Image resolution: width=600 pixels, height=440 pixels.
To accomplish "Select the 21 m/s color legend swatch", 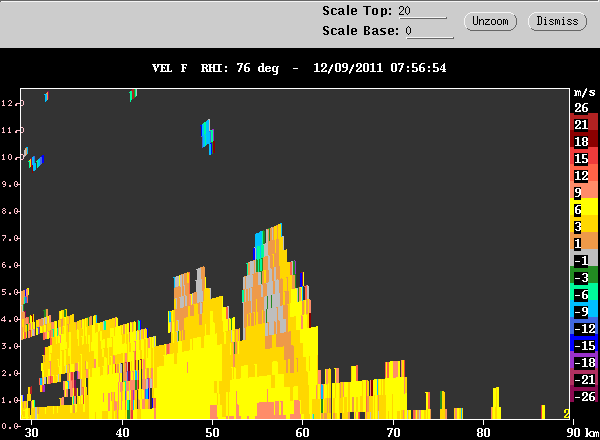I will pyautogui.click(x=584, y=122).
